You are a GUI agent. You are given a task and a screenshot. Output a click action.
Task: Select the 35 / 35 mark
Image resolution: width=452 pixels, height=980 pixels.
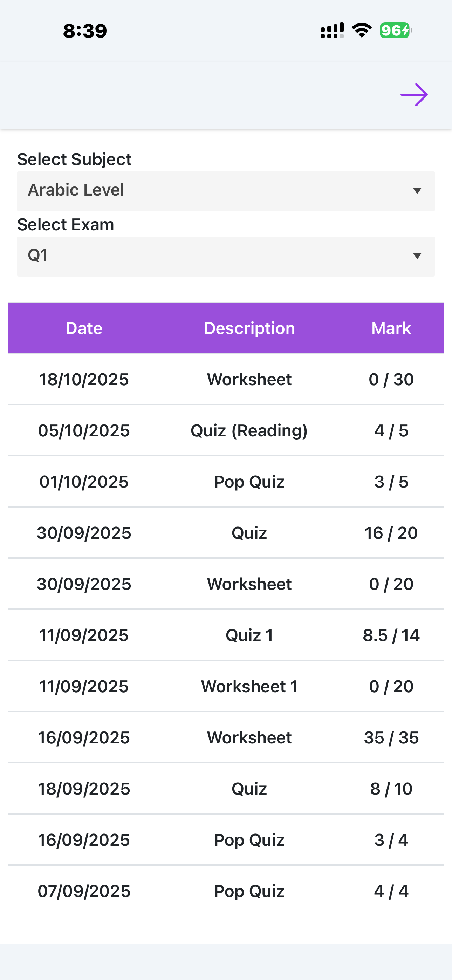(391, 738)
